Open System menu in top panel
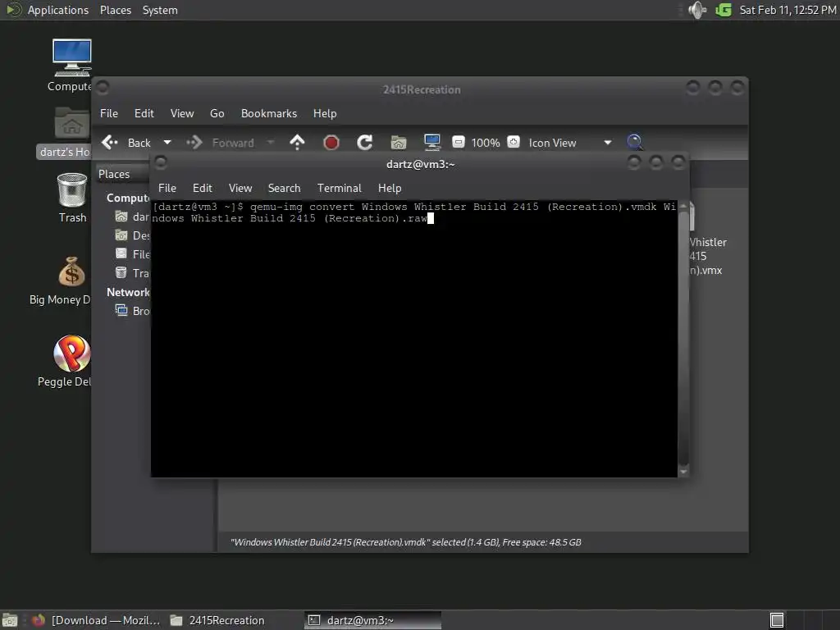Viewport: 840px width, 630px height. (160, 10)
